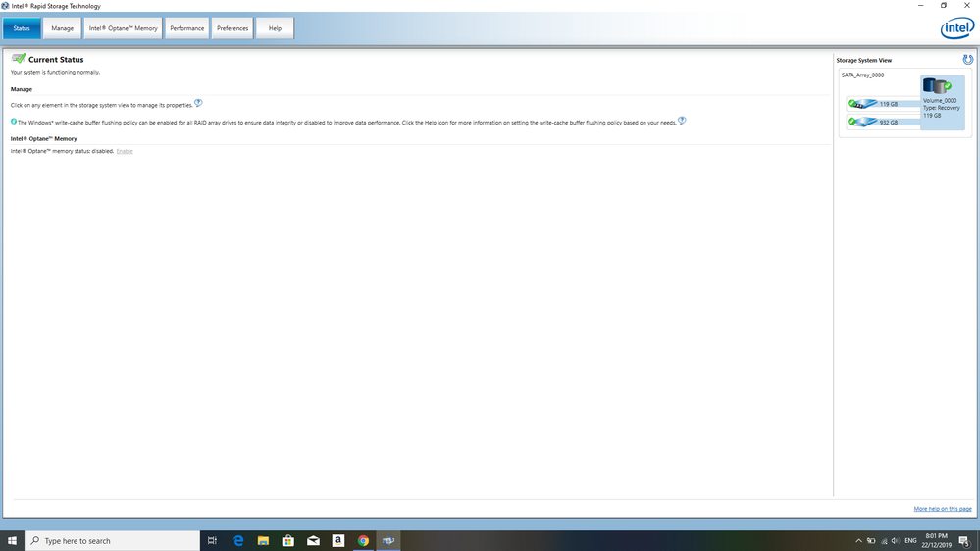980x551 pixels.
Task: Click the Intel logo
Action: pos(956,27)
